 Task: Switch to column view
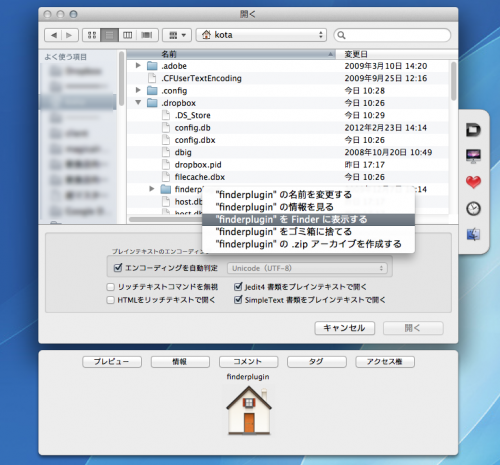[x=127, y=35]
